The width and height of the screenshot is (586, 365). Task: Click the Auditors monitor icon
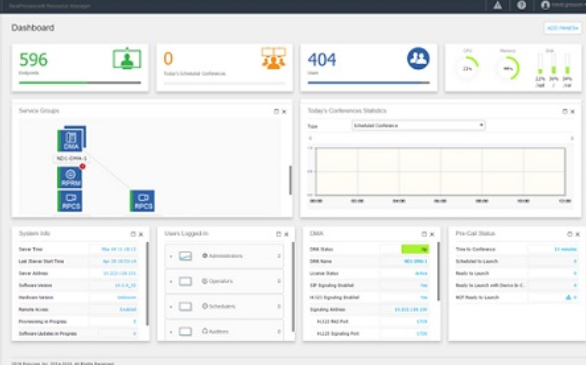tap(185, 331)
